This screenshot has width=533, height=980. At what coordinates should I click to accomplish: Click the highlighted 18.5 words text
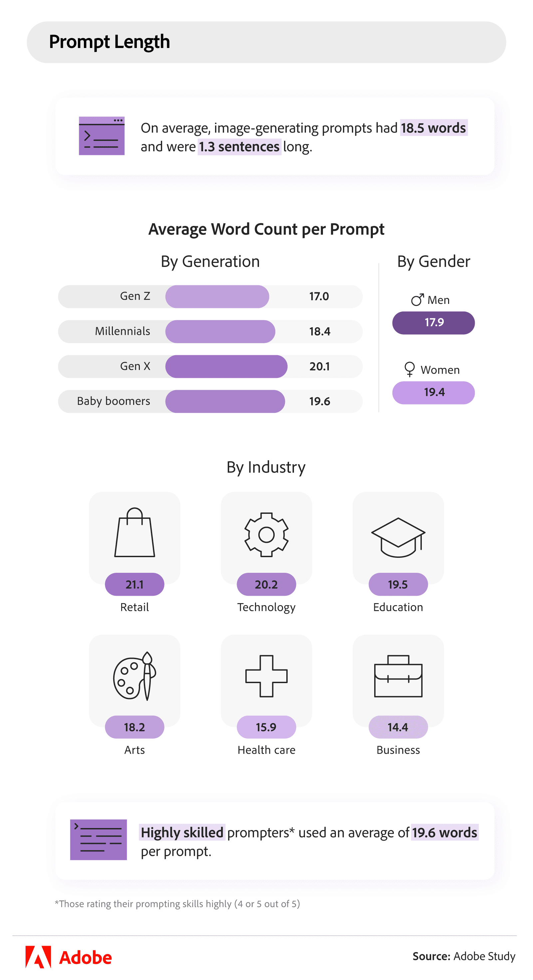pos(433,128)
